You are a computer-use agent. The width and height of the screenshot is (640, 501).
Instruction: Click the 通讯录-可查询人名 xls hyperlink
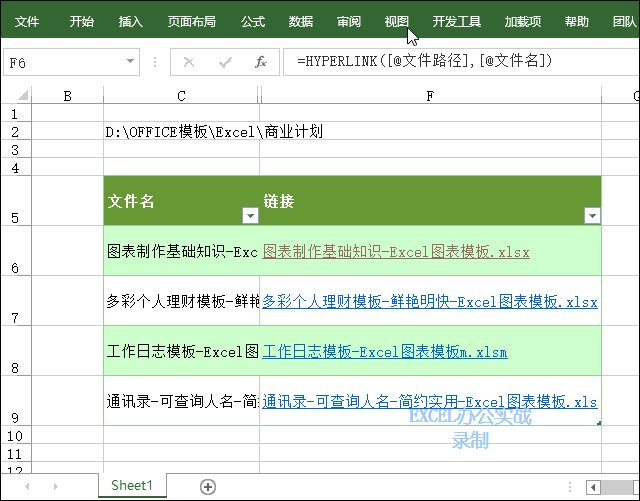pos(430,402)
